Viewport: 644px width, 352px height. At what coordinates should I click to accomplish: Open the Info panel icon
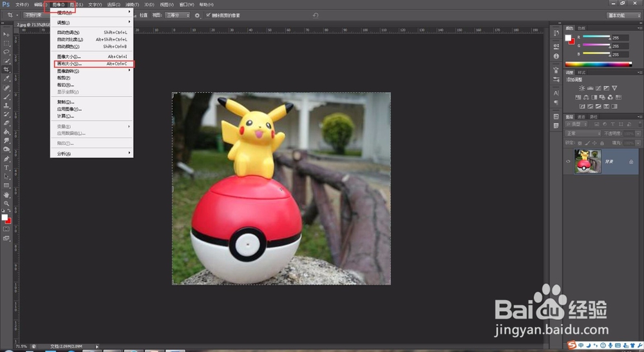click(x=556, y=56)
